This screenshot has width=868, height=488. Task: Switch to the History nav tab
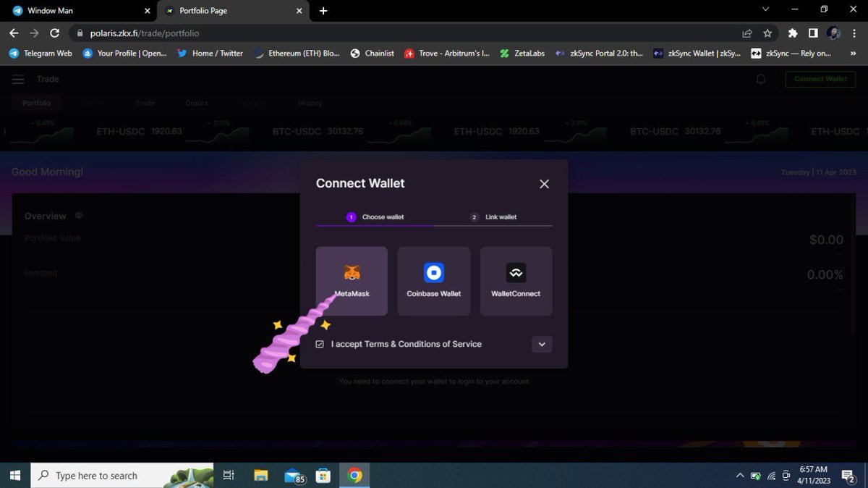310,103
